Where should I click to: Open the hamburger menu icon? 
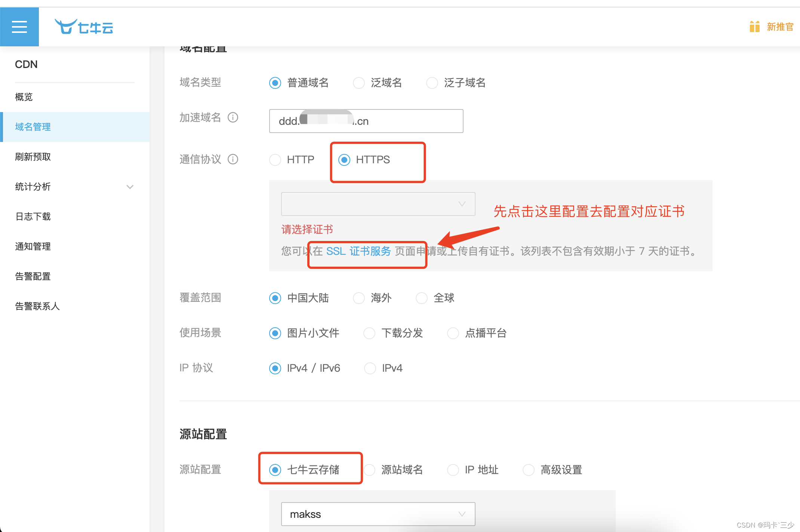(19, 27)
